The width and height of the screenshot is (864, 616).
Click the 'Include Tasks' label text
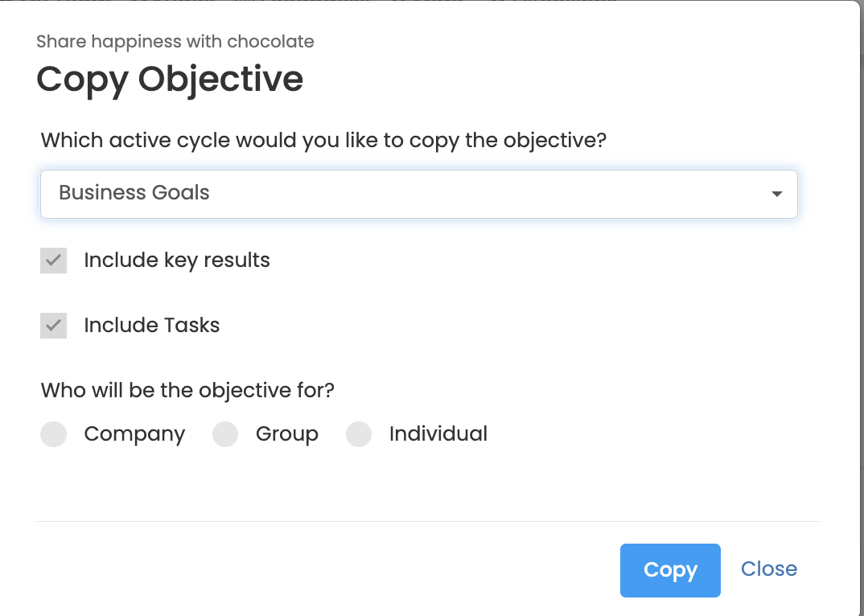pos(152,326)
